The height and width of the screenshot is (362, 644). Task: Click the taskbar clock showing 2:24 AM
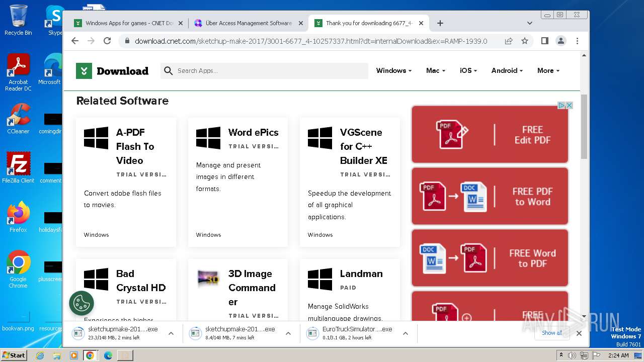point(618,355)
